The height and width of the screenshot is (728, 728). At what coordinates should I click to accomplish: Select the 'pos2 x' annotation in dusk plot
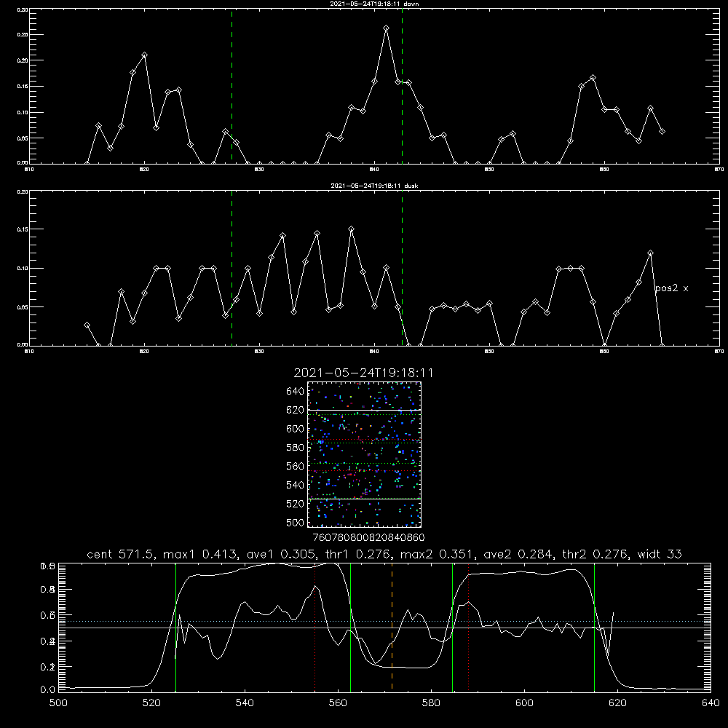pos(671,288)
